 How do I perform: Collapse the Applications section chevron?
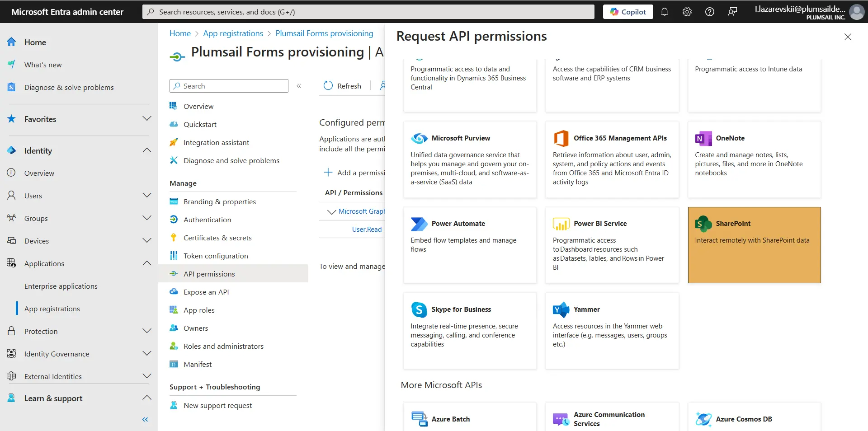(x=147, y=263)
